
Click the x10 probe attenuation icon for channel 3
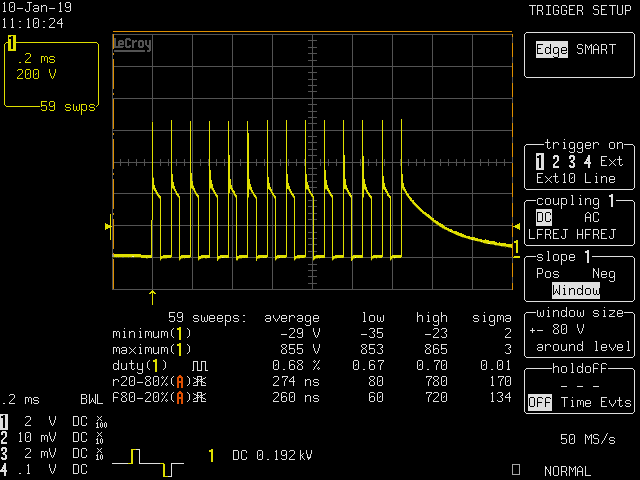tap(100, 454)
